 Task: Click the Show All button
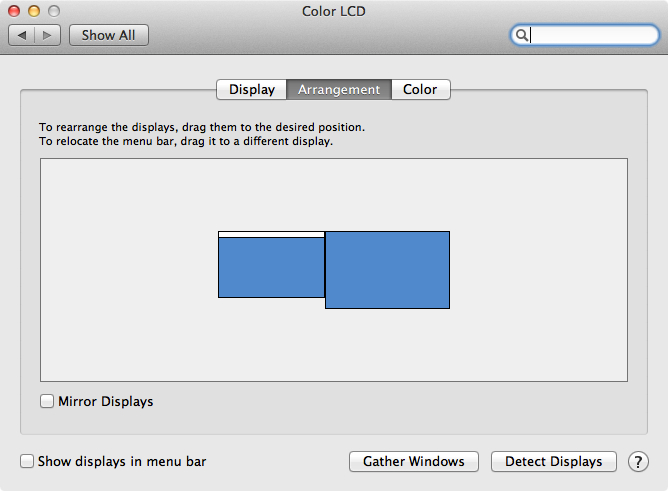point(108,35)
